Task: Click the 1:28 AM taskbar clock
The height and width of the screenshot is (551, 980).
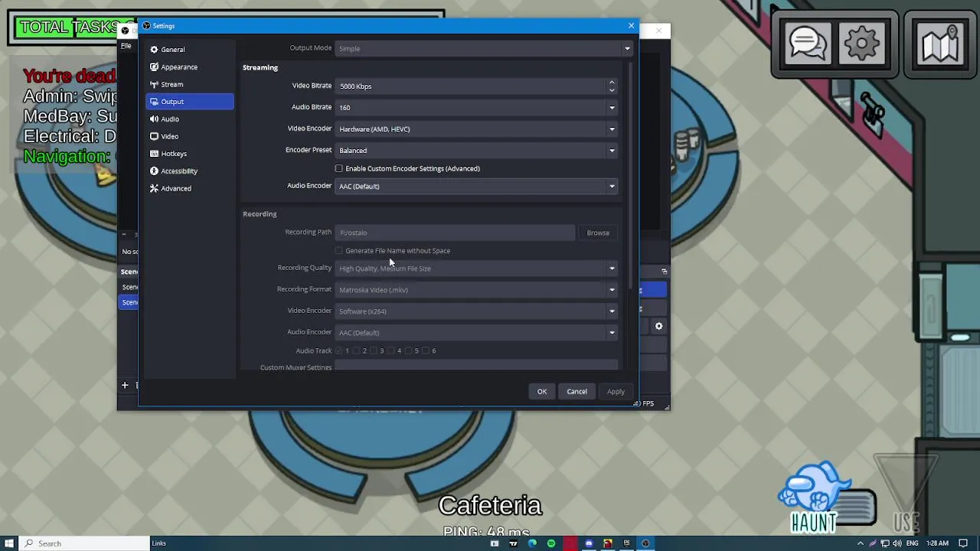Action: pyautogui.click(x=937, y=543)
